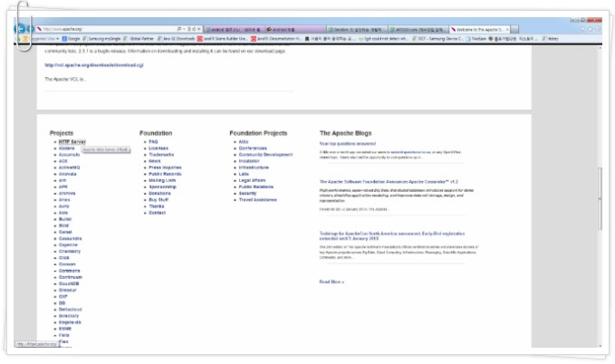Open the Camel project link
The image size is (615, 364).
coord(65,232)
